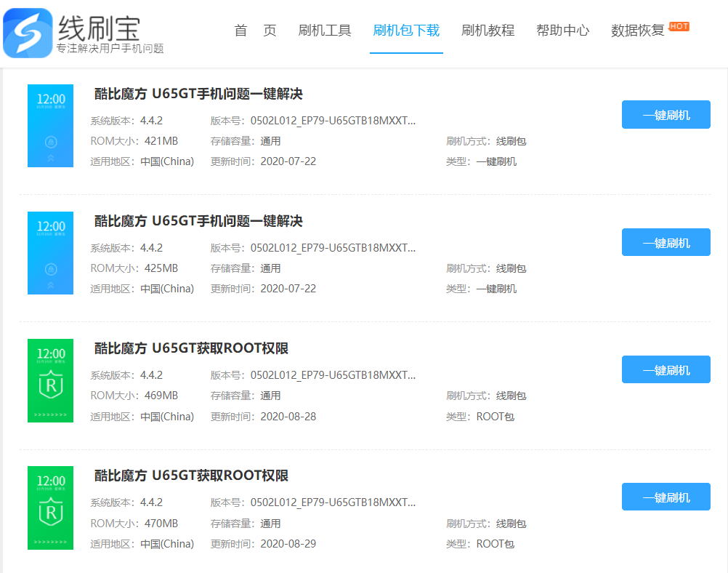Open title of the 425MB 手机问题一键解决 entry

point(198,221)
